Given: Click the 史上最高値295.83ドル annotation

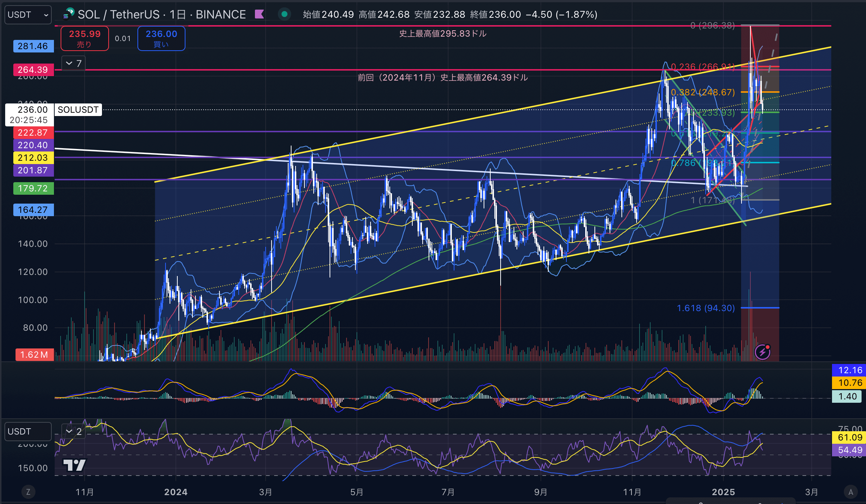Looking at the screenshot, I should tap(443, 34).
